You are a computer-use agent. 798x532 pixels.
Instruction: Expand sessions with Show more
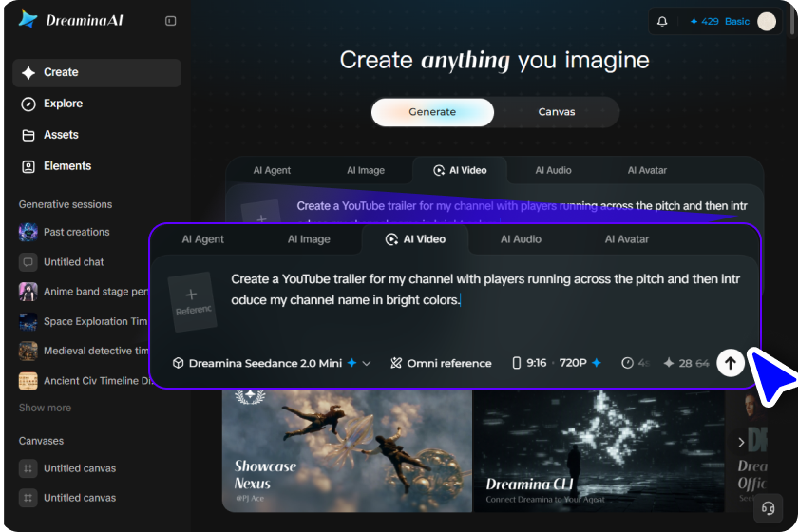coord(45,408)
